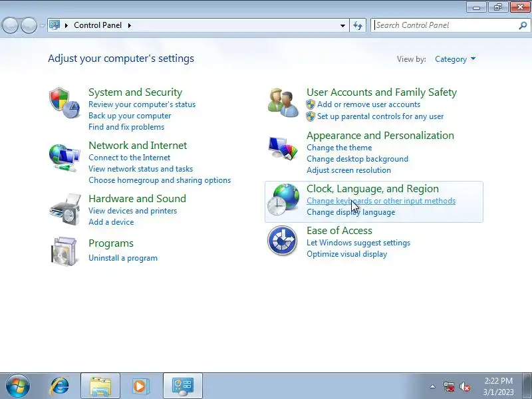The height and width of the screenshot is (399, 532).
Task: Open the Ease of Access heading
Action: coord(339,231)
